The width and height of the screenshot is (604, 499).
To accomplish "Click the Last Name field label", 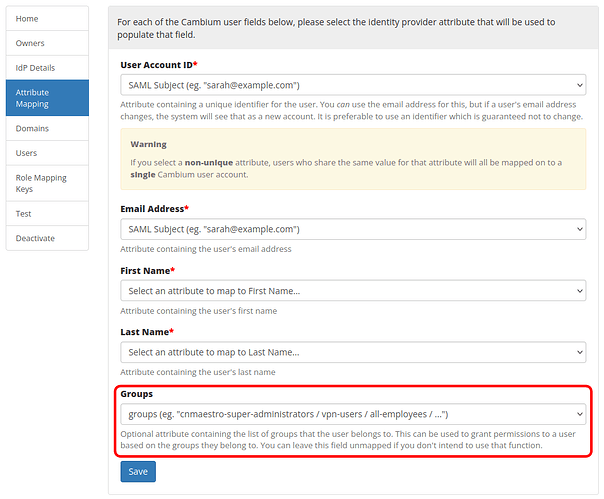I will tap(147, 332).
